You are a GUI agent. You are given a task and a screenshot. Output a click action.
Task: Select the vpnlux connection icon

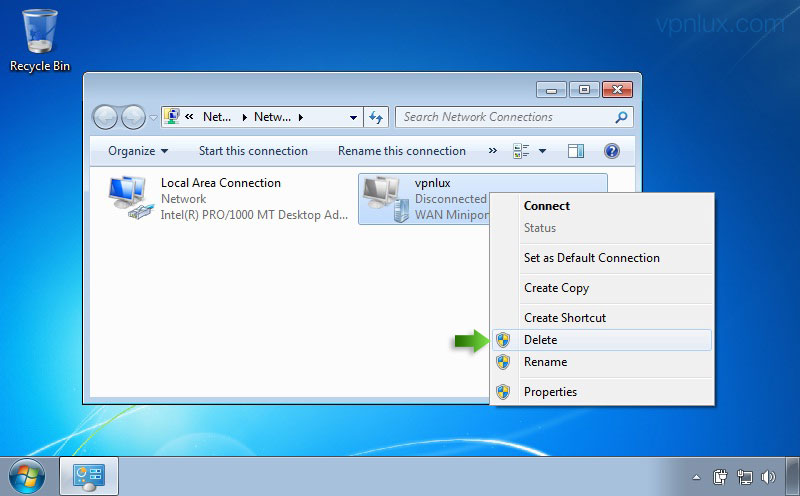386,199
